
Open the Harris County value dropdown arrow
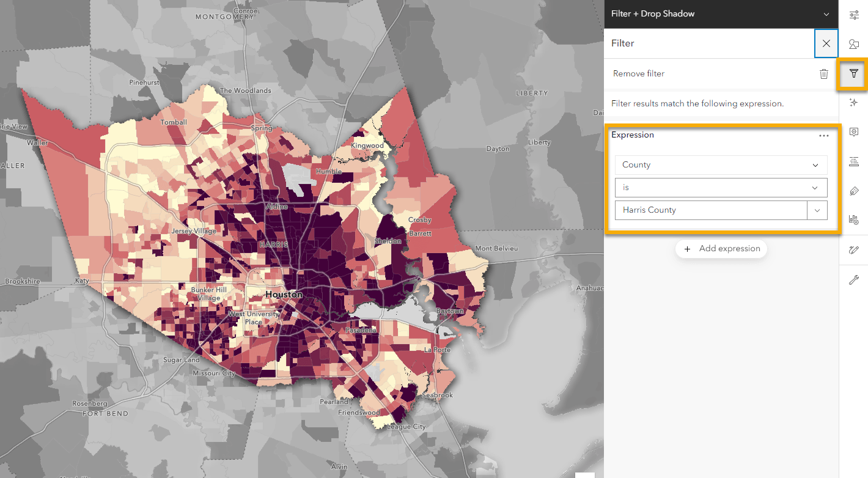[817, 210]
